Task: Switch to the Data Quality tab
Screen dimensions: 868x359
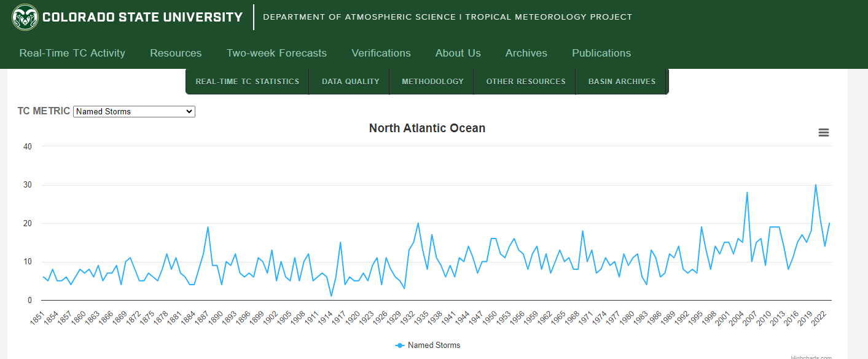Action: [x=351, y=81]
